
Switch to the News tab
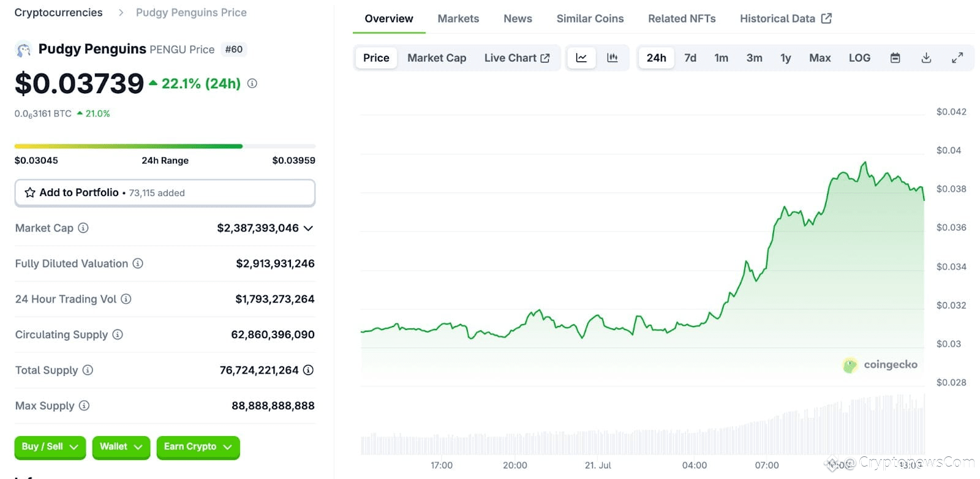518,18
